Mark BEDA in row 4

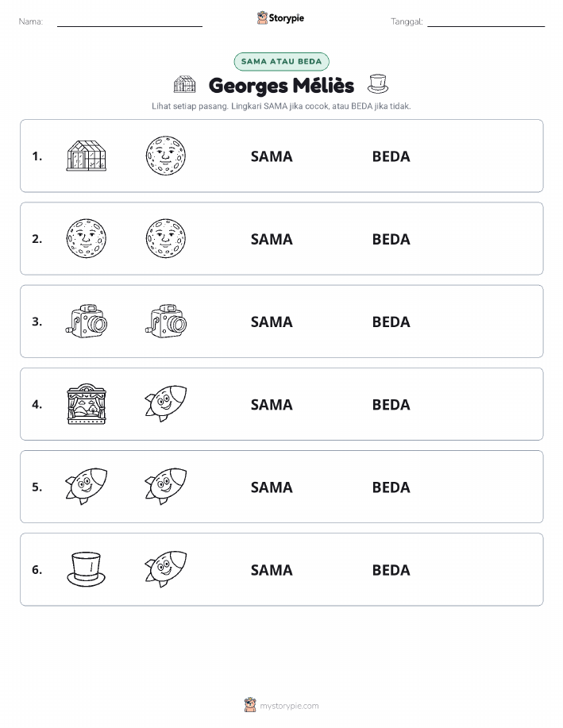click(x=391, y=404)
